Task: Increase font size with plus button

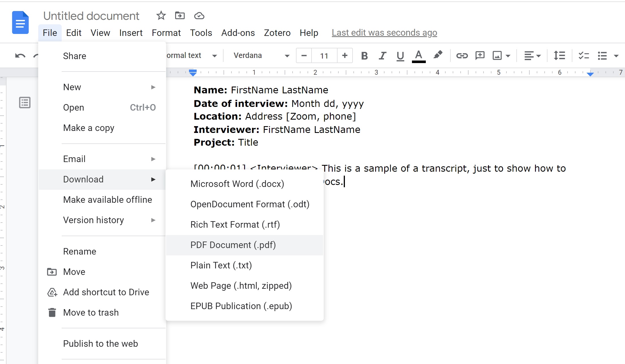Action: point(345,56)
